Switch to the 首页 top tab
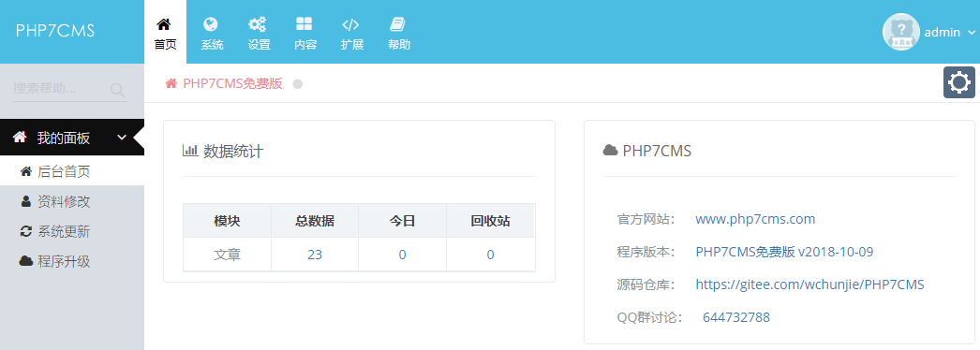The width and height of the screenshot is (980, 350). tap(165, 33)
